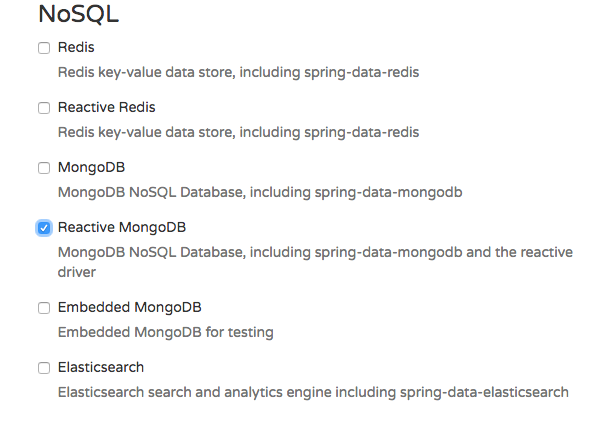The image size is (610, 421).
Task: Click 'MongoDB NoSQL Database, including spring-data-mongodb' under MongoDB
Action: [260, 192]
